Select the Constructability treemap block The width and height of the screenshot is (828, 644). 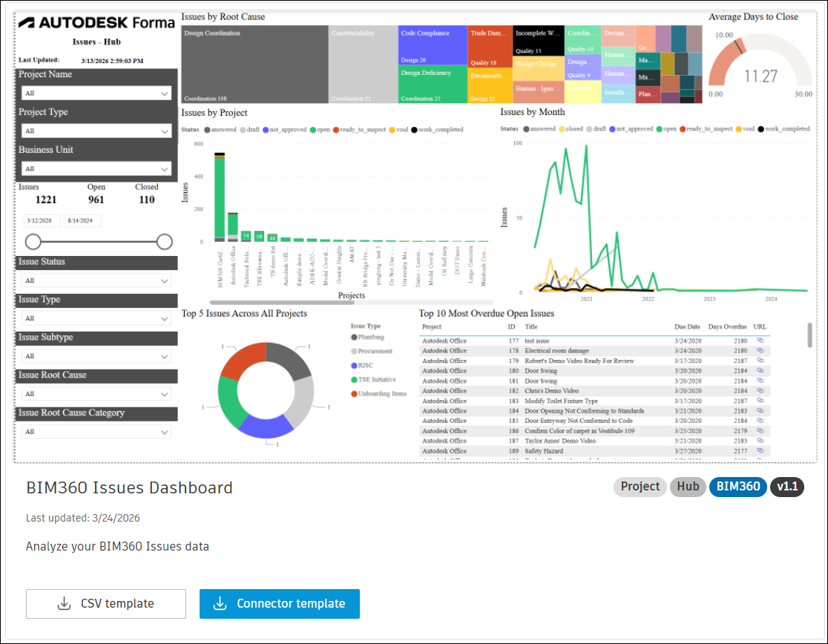pyautogui.click(x=364, y=65)
